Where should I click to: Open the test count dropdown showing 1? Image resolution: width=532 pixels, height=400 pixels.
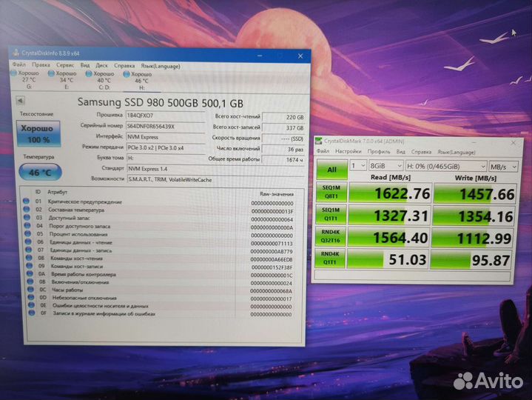(x=358, y=166)
